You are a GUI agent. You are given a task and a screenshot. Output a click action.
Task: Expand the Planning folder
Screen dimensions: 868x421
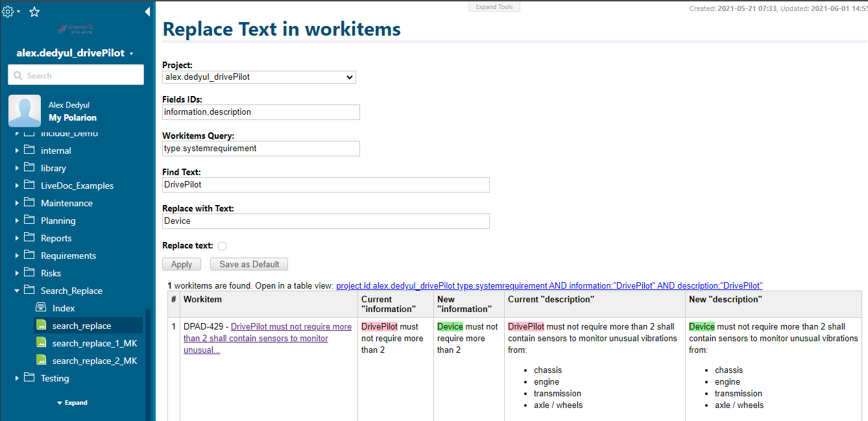(x=17, y=221)
